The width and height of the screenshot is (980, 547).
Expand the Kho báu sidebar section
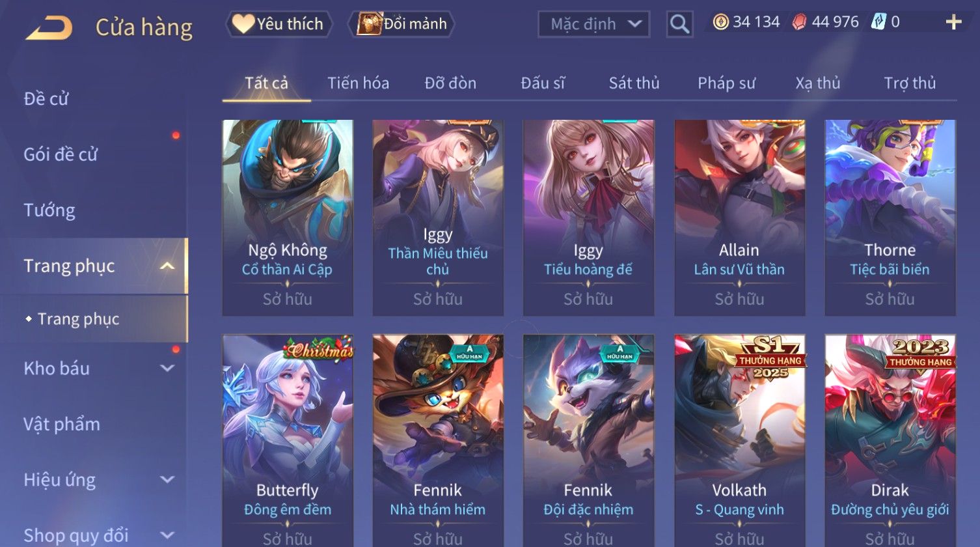pos(167,369)
